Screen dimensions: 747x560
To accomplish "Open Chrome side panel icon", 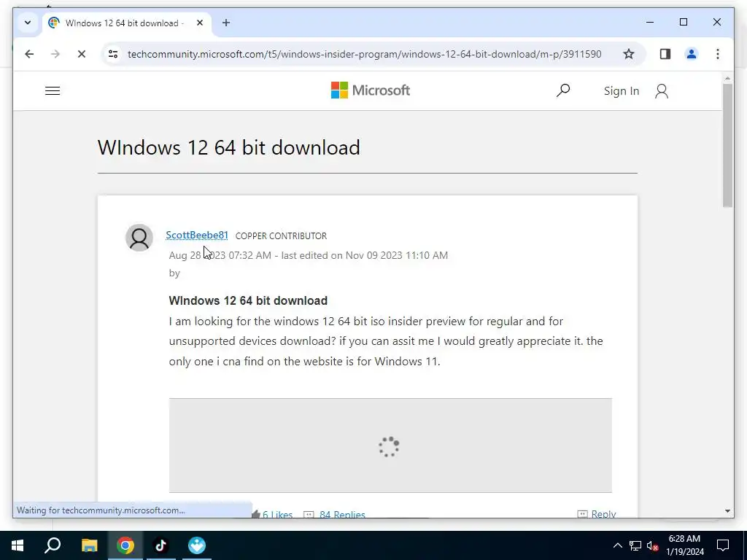I will pyautogui.click(x=665, y=54).
